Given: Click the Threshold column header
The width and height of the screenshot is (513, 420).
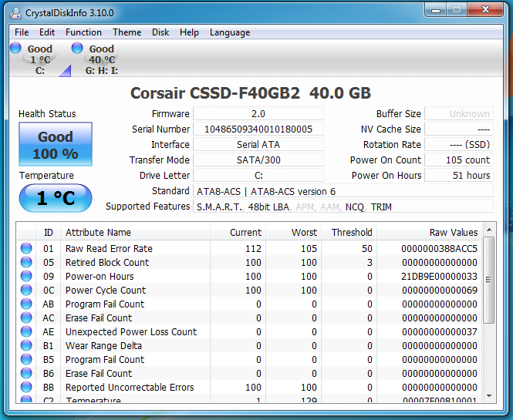Looking at the screenshot, I should point(349,233).
